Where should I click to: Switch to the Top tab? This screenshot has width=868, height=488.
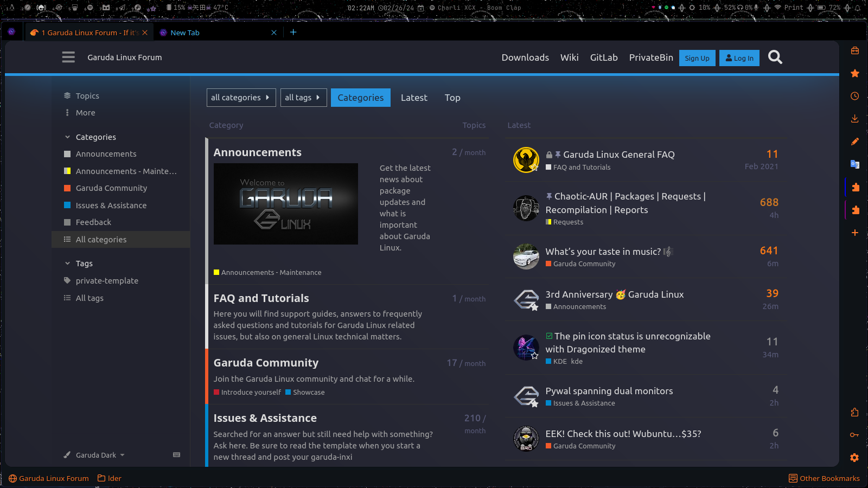pos(452,98)
